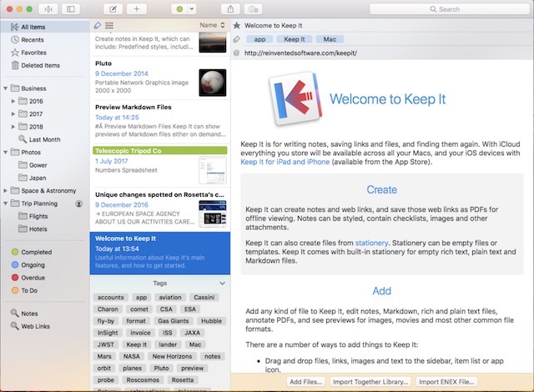
Task: Open the stationery link
Action: [x=371, y=243]
